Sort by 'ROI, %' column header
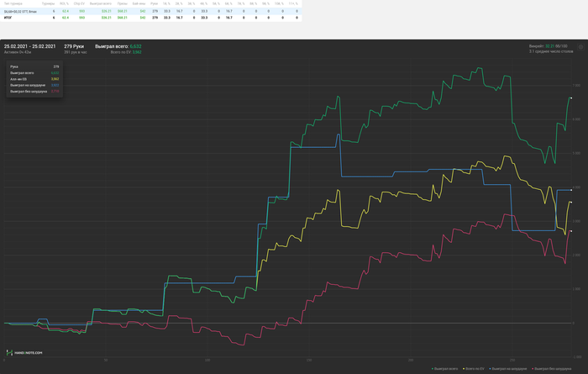This screenshot has width=588, height=374. (64, 3)
